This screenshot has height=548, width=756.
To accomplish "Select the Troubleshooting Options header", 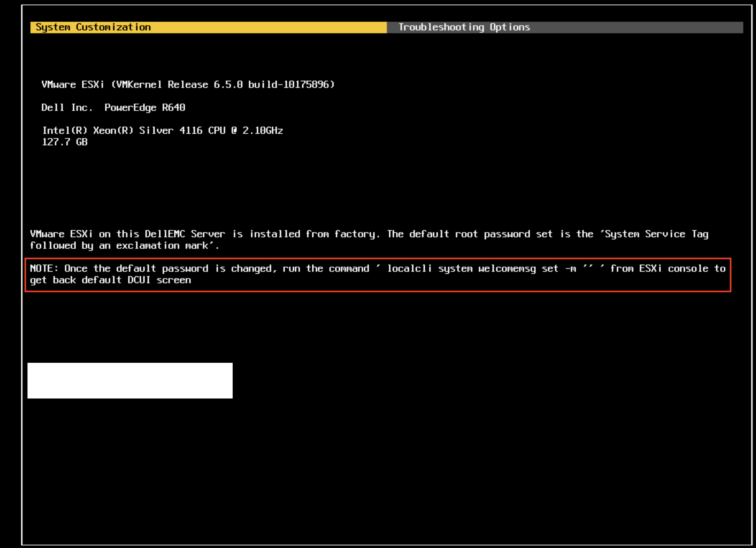I will 464,27.
